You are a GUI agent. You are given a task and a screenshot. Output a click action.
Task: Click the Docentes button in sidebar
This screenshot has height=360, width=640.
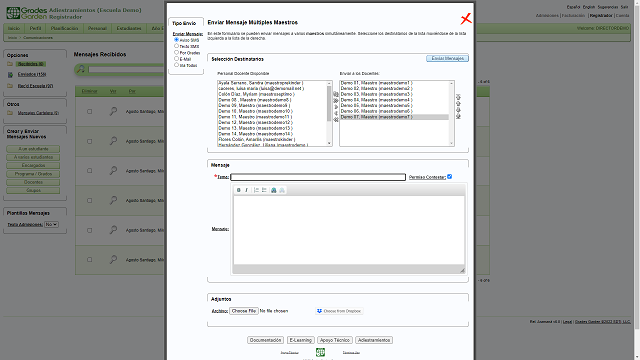(x=33, y=182)
